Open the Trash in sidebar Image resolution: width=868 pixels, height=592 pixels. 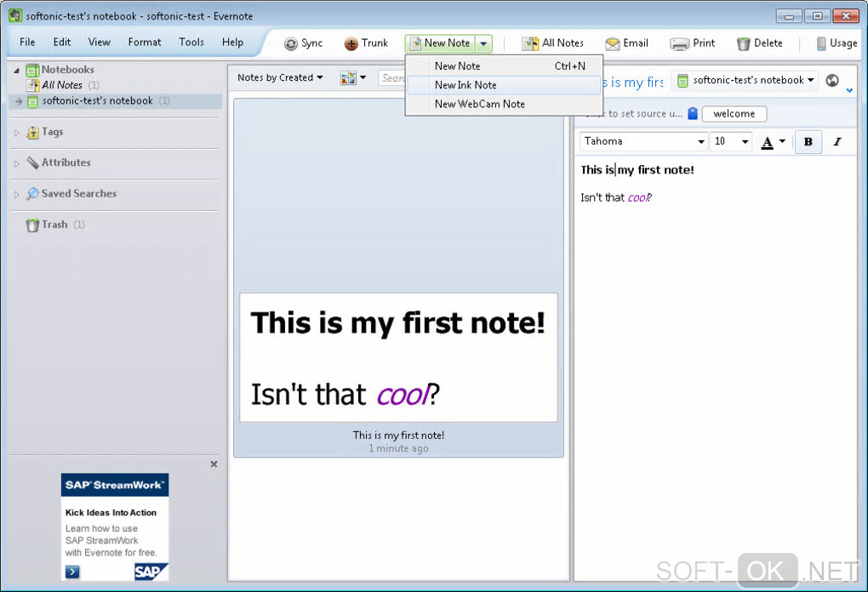(54, 225)
